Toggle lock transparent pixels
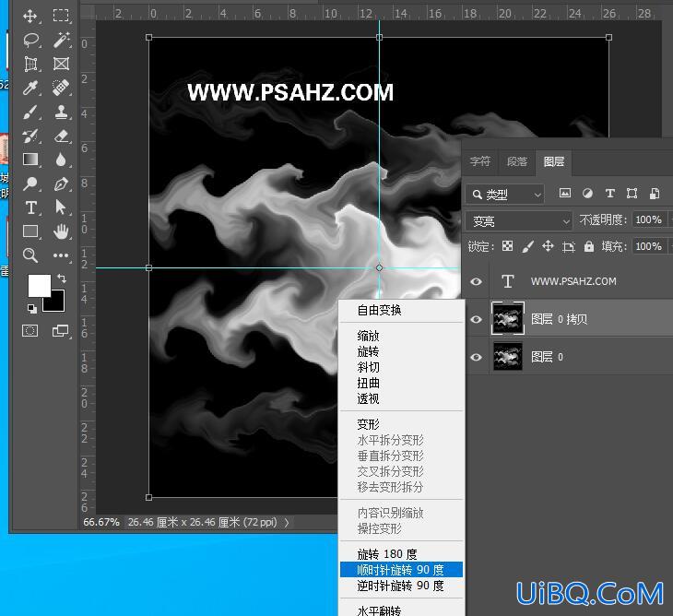Screen dimensions: 673x616 [507, 246]
